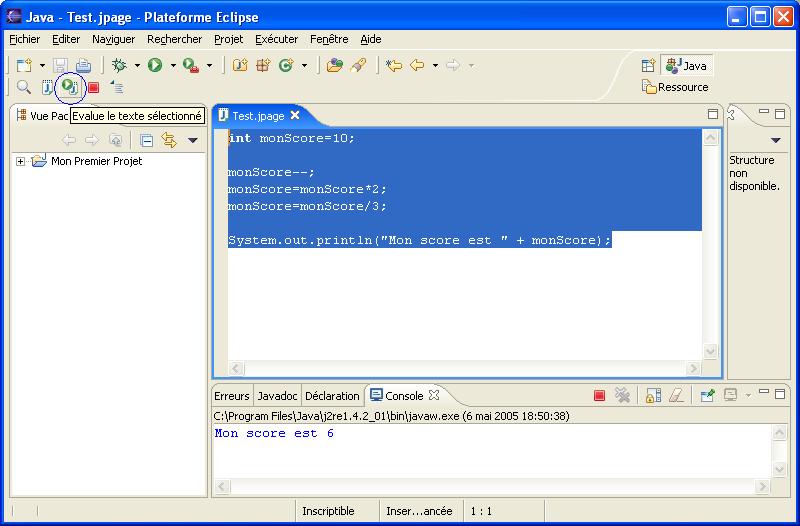Toggle the Console Scroll Lock icon
The height and width of the screenshot is (526, 800).
click(652, 395)
